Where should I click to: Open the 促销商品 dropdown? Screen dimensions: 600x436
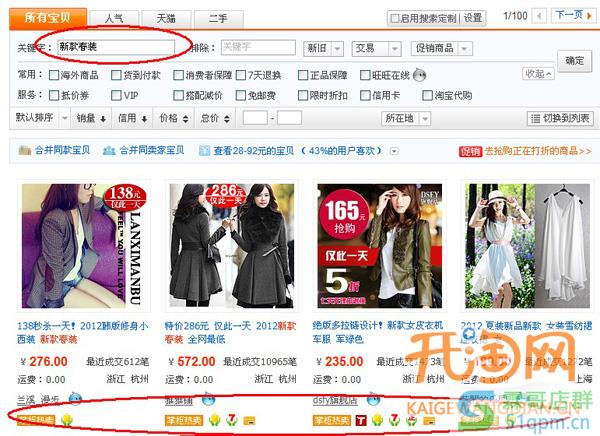click(442, 49)
